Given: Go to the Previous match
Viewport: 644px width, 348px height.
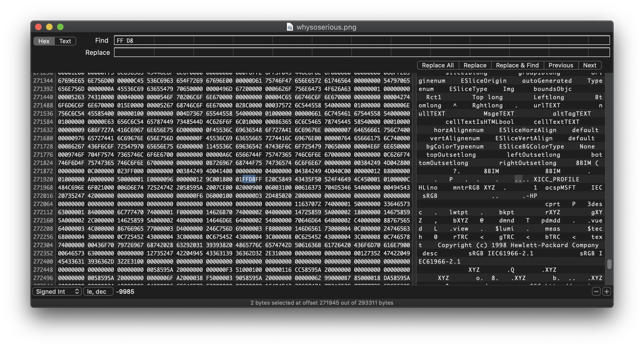Looking at the screenshot, I should point(561,65).
